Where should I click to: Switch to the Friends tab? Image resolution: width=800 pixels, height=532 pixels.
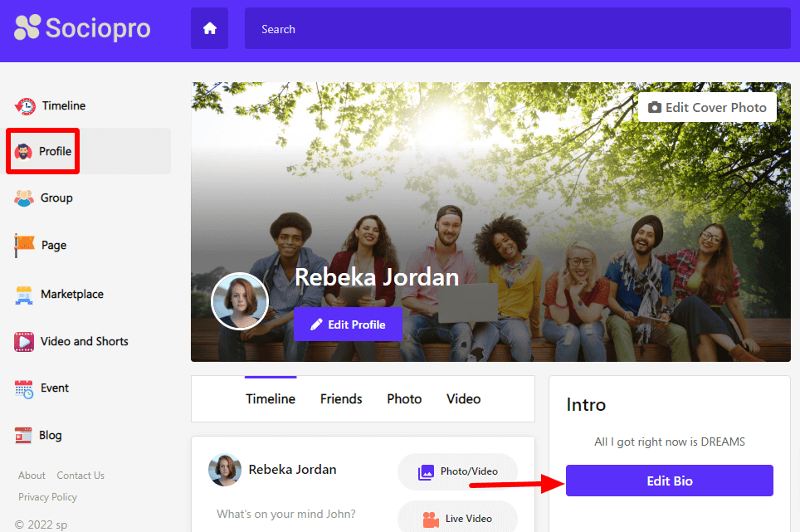[x=341, y=399]
